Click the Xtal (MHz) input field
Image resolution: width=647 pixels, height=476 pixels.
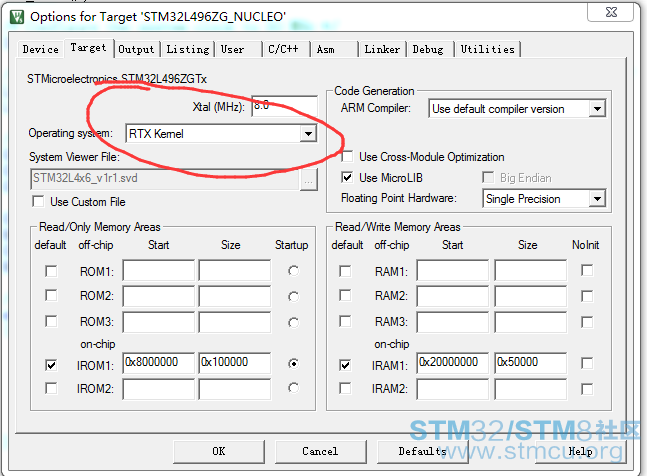point(285,106)
